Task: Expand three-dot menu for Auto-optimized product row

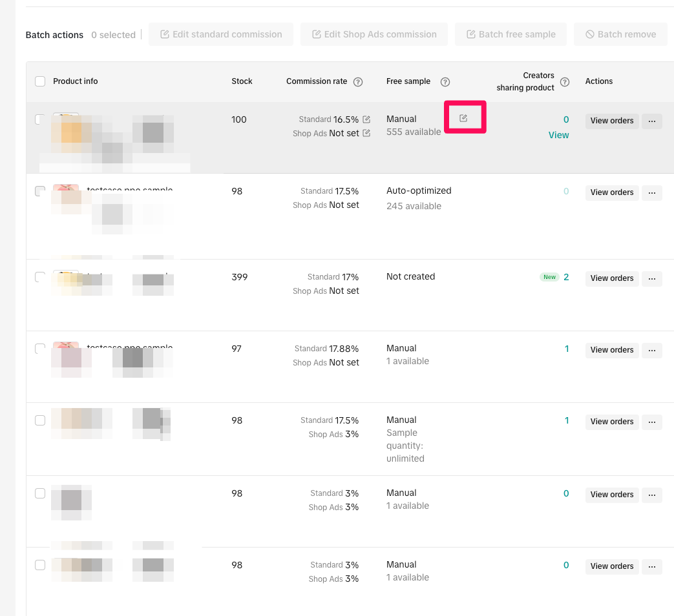Action: (x=651, y=192)
